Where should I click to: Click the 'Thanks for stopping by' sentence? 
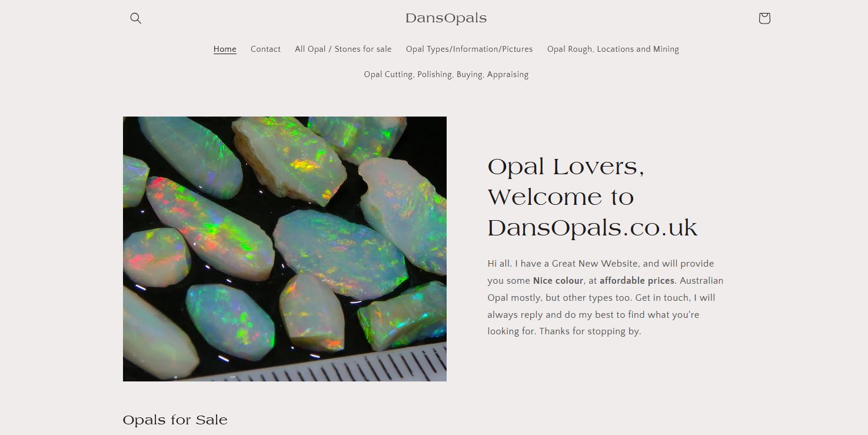pyautogui.click(x=590, y=331)
